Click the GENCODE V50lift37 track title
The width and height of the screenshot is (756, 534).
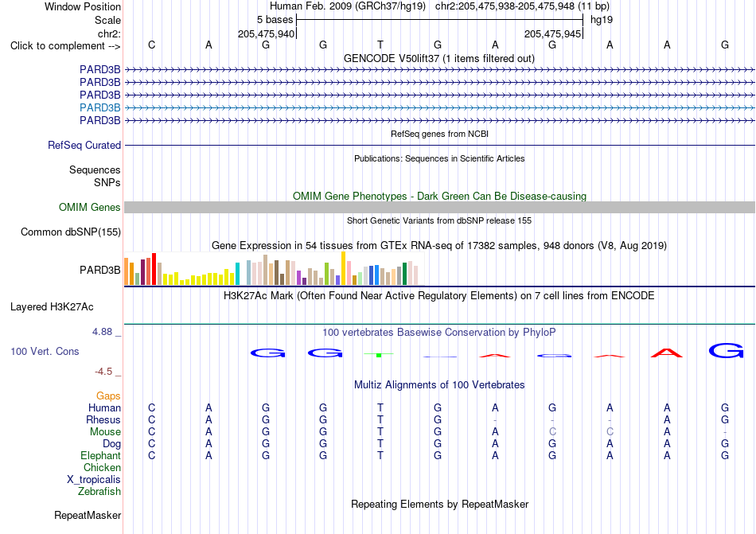point(439,58)
